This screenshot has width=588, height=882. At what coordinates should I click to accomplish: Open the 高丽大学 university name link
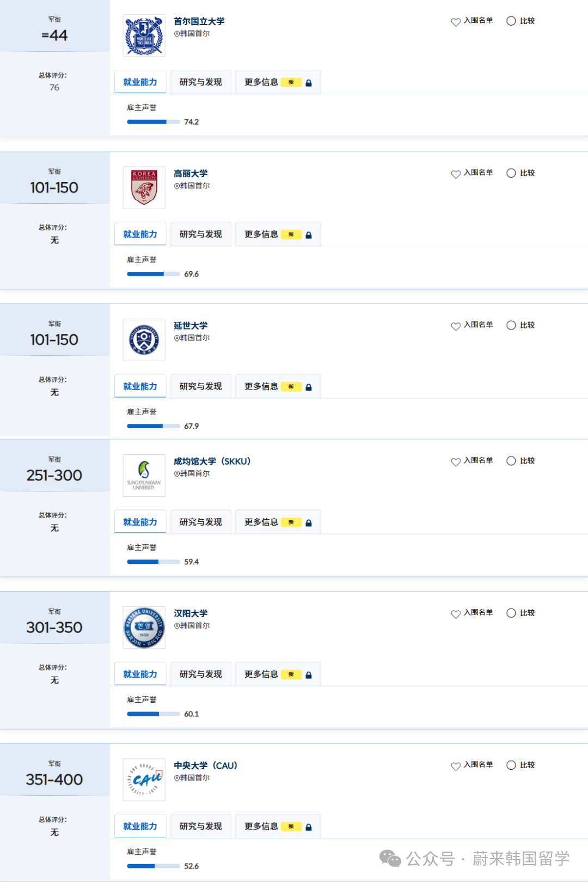[191, 174]
